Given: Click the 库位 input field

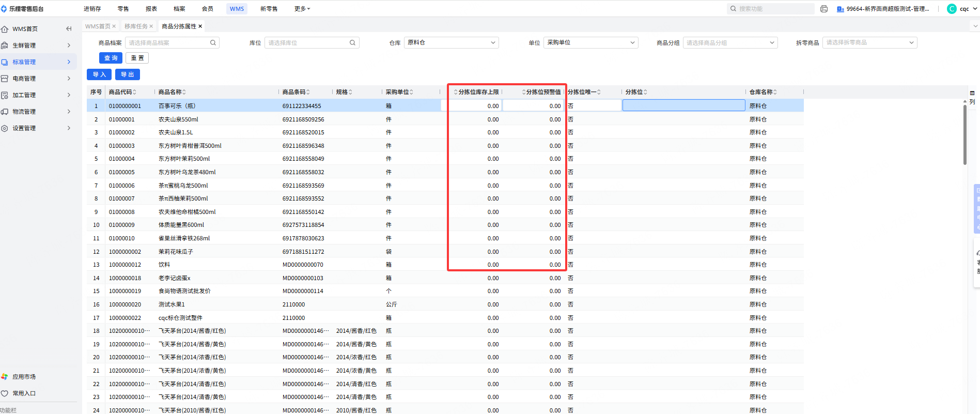Looking at the screenshot, I should pos(312,43).
